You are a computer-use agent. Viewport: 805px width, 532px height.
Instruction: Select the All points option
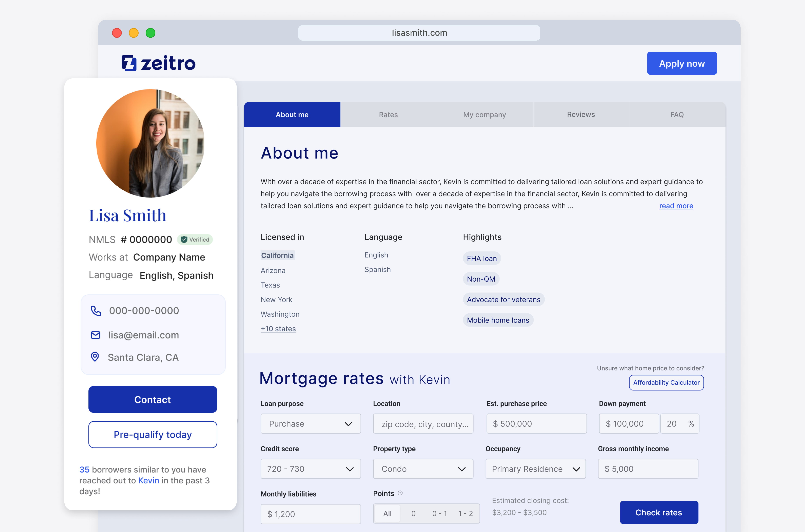387,514
